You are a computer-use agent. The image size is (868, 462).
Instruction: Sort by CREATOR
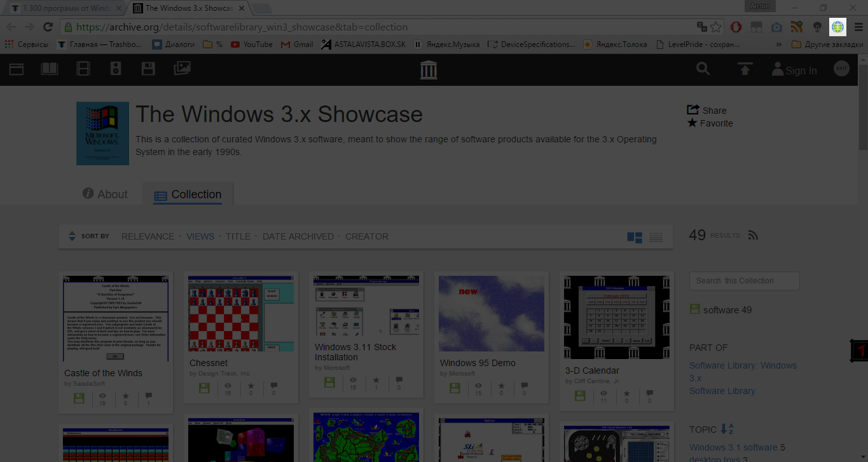point(367,236)
